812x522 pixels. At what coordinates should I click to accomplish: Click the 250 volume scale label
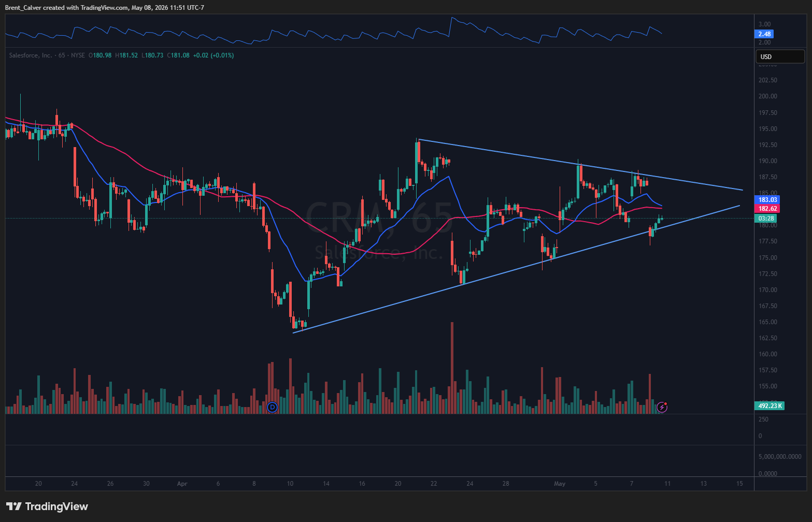[x=763, y=419]
